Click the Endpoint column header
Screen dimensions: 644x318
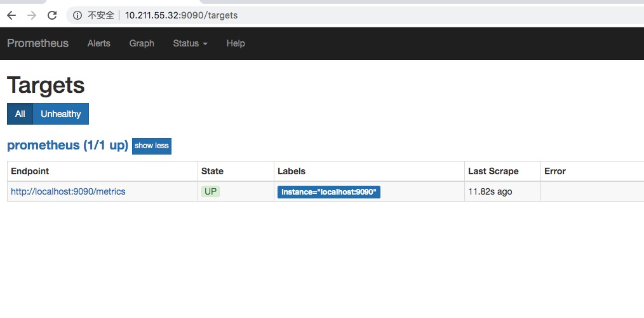(30, 171)
